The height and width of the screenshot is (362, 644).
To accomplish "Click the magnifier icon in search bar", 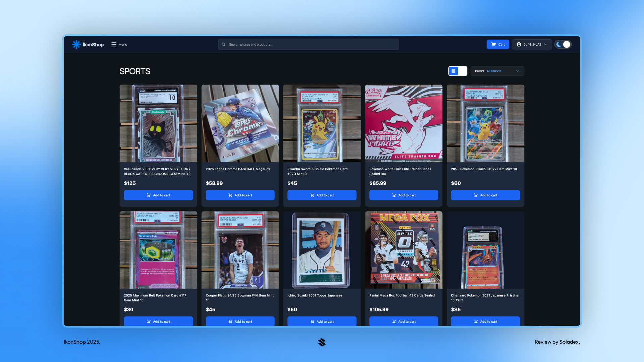I will pyautogui.click(x=223, y=44).
